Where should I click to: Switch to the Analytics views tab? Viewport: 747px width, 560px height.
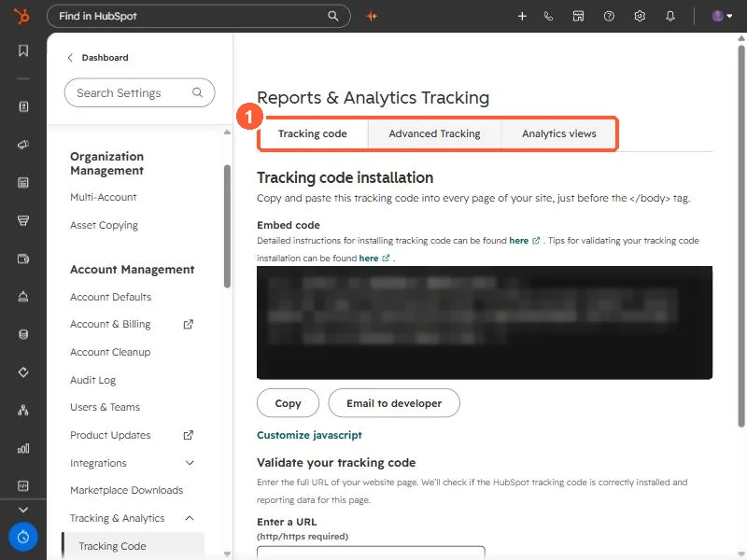click(558, 133)
